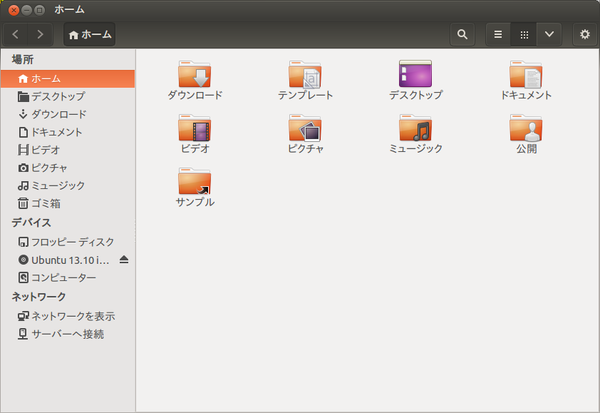This screenshot has width=600, height=413.
Task: Click the テンプレート folder name label
Action: [x=305, y=95]
